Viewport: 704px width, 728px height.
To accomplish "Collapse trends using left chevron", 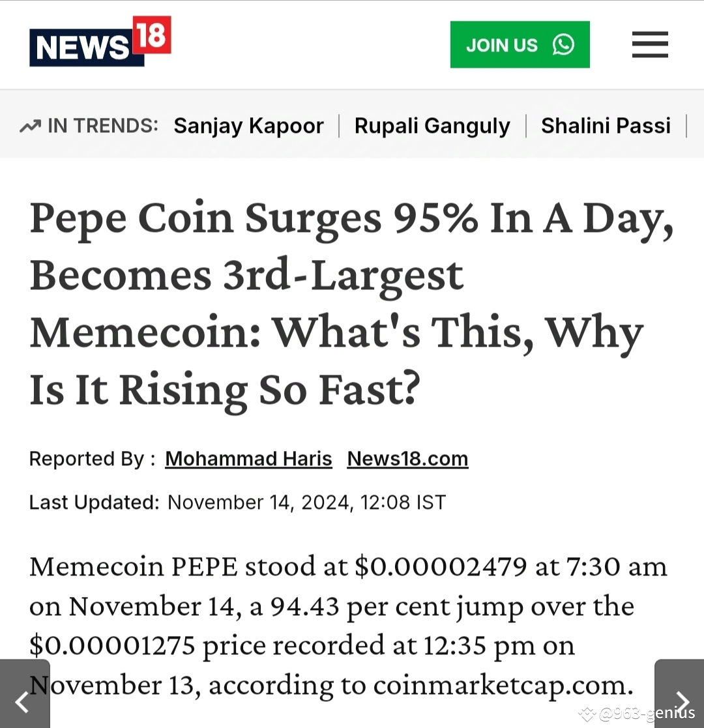I will click(x=24, y=703).
